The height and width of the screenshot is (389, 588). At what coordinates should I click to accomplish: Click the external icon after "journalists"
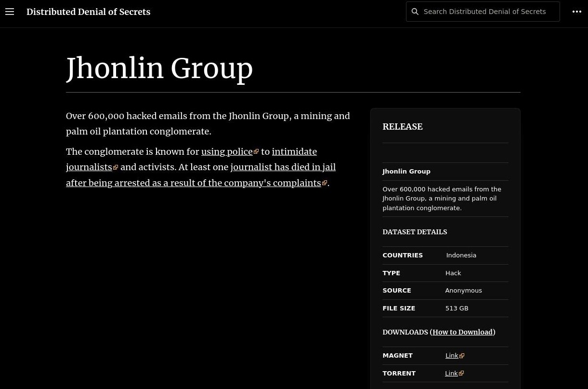[x=116, y=168]
